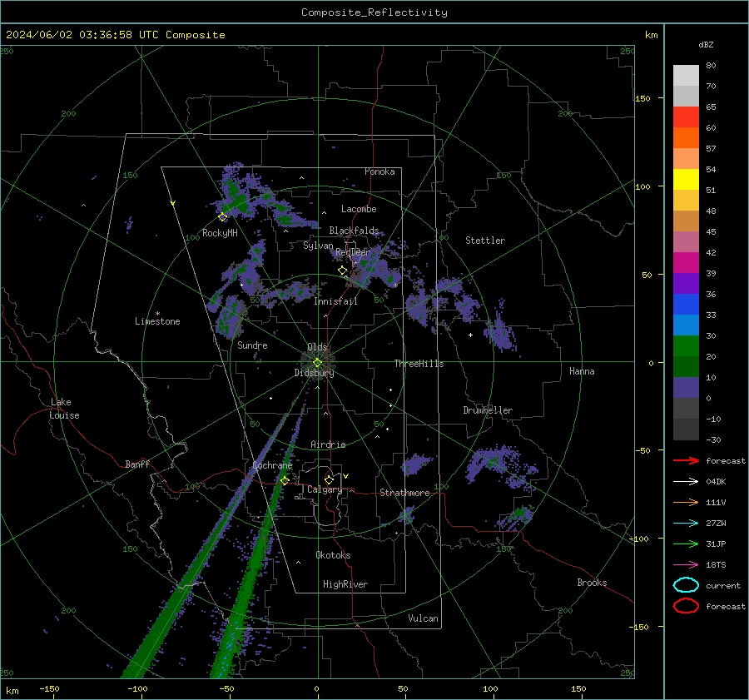Click the Airdrie city label

pos(328,444)
